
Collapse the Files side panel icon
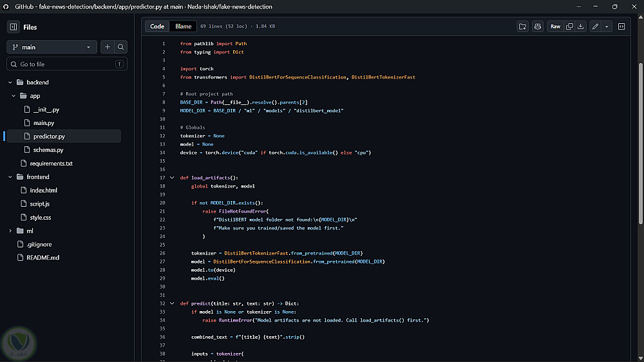14,26
